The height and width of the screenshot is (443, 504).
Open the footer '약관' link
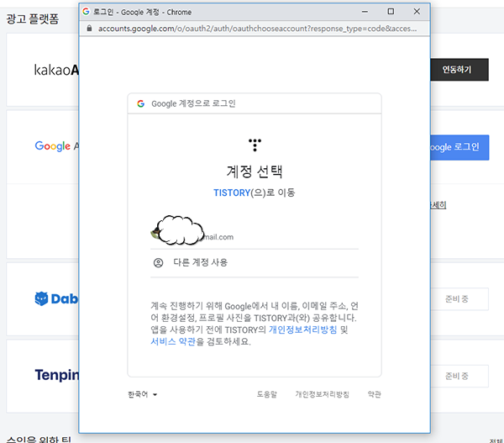[375, 394]
